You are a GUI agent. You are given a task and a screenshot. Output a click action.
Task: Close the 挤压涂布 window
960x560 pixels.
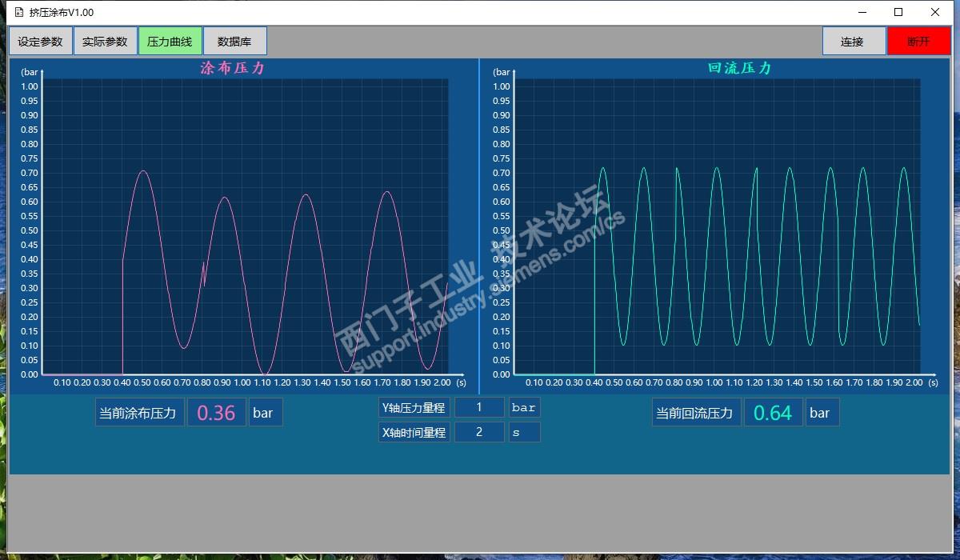pos(935,12)
